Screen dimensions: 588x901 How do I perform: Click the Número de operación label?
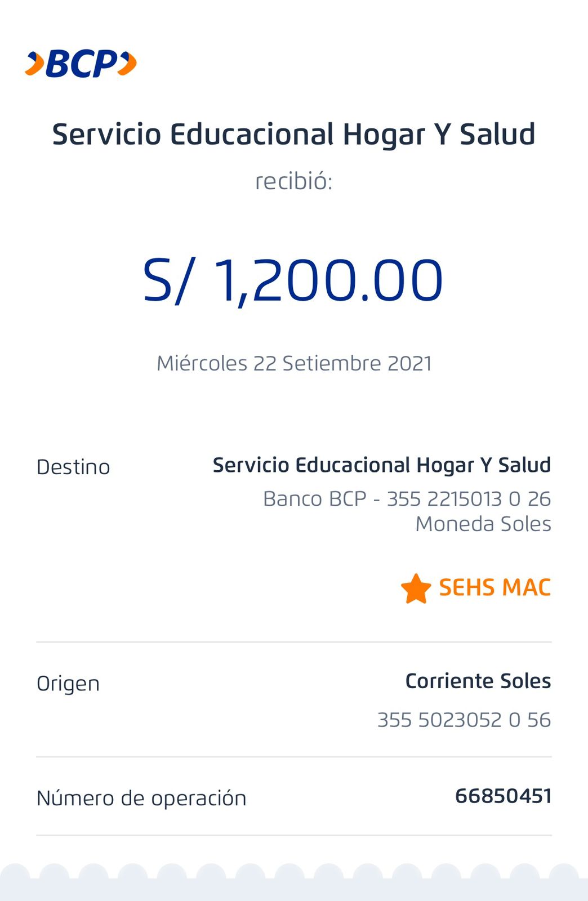tap(141, 799)
